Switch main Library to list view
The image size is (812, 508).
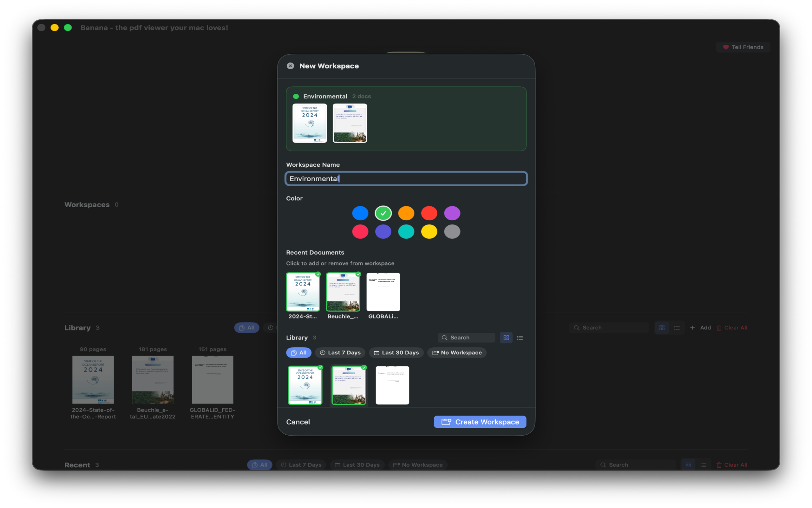coord(677,328)
